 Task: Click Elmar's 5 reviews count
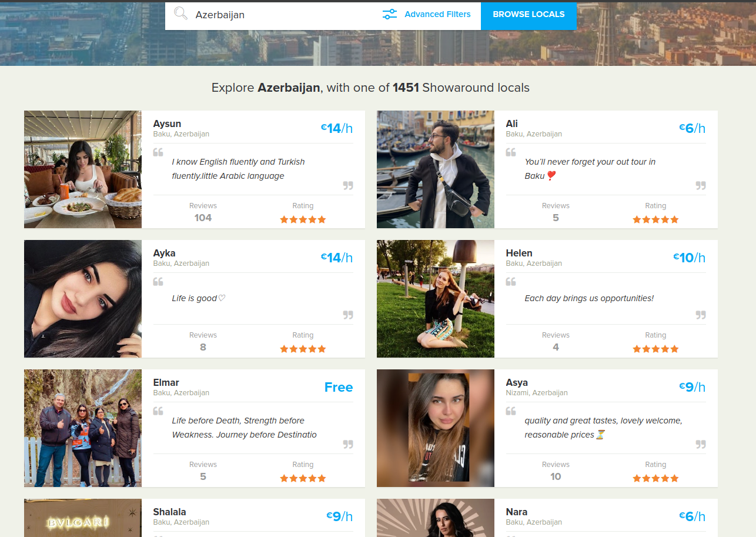tap(203, 476)
